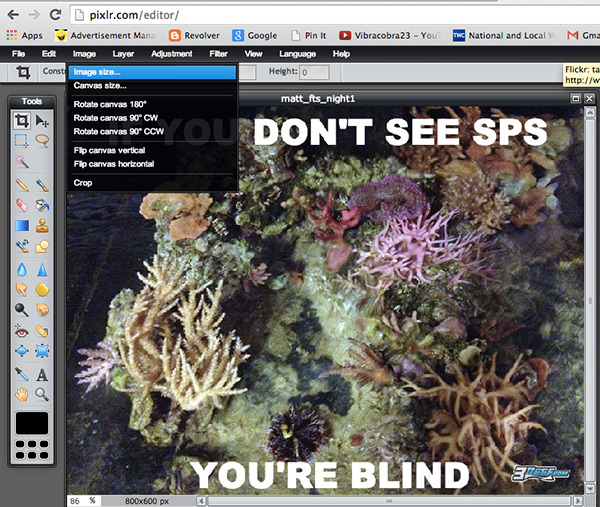The width and height of the screenshot is (600, 507).
Task: Select the Clone Stamp tool
Action: coord(42,226)
